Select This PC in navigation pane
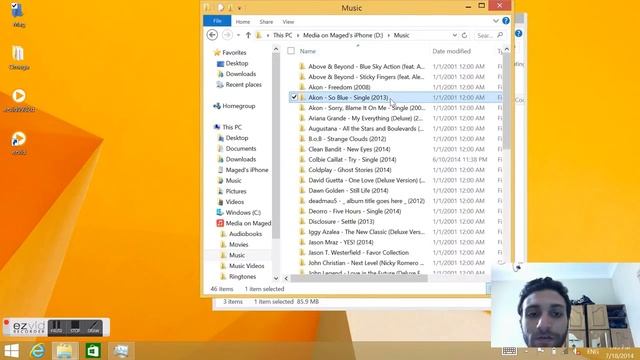Screen dimensions: 640x360 point(232,127)
